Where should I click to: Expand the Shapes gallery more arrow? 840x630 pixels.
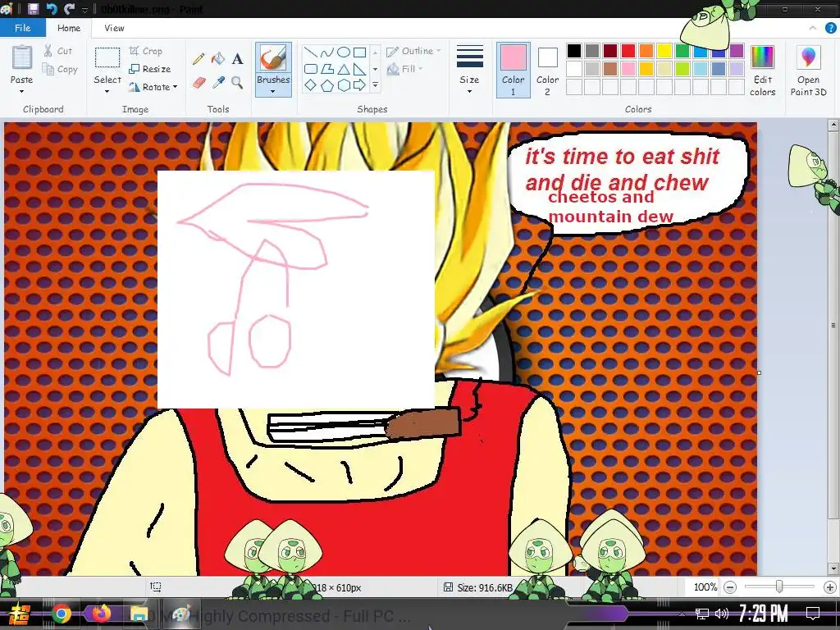pos(375,84)
